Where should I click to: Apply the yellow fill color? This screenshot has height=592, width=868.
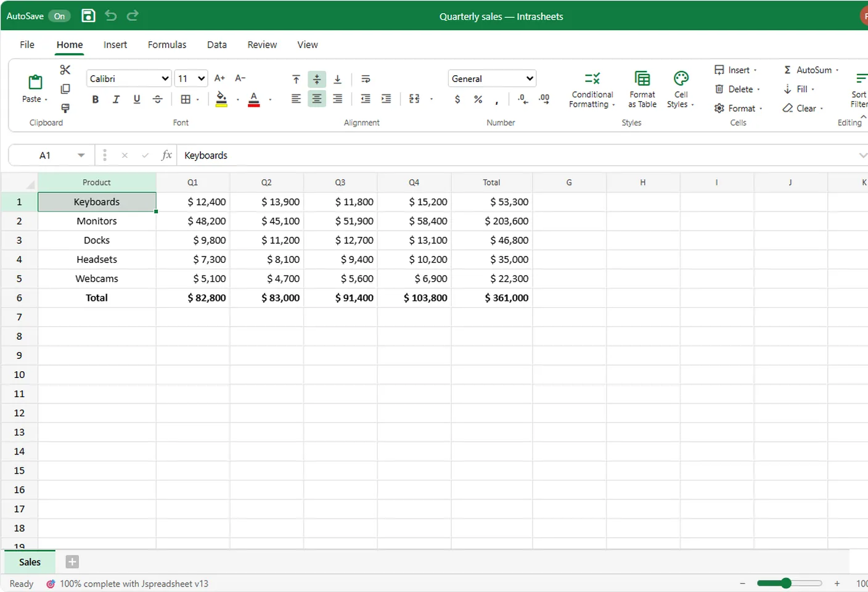click(x=221, y=99)
